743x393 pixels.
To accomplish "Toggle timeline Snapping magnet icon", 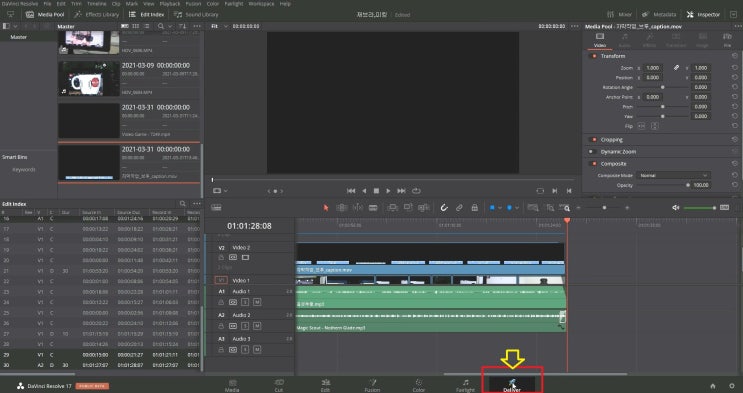I will [444, 208].
